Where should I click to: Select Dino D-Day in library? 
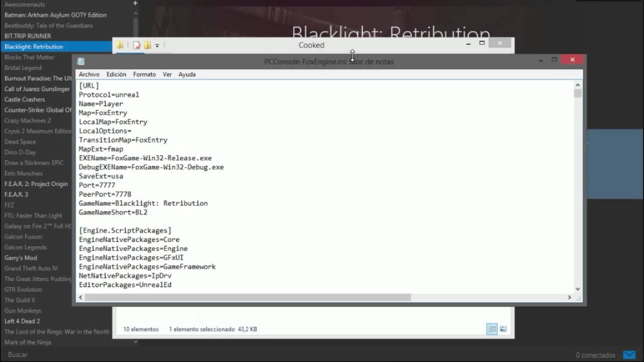[20, 152]
